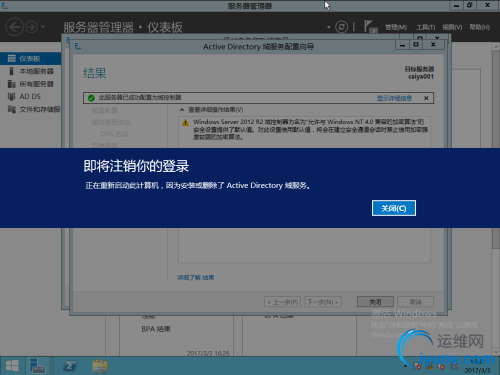This screenshot has height=375, width=500.
Task: Open the 工具(T) menu
Action: pos(426,27)
